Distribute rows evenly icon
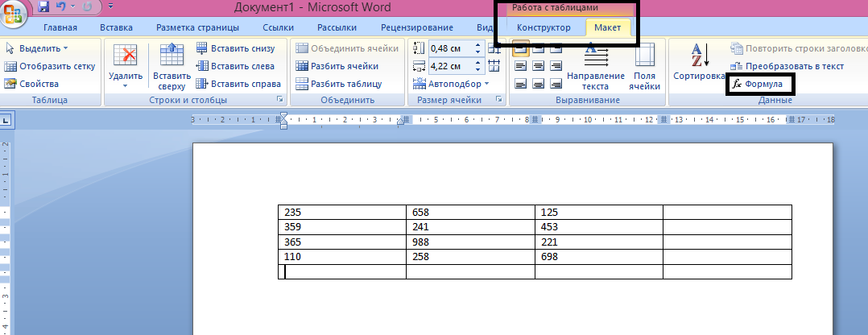The image size is (868, 335). point(494,48)
